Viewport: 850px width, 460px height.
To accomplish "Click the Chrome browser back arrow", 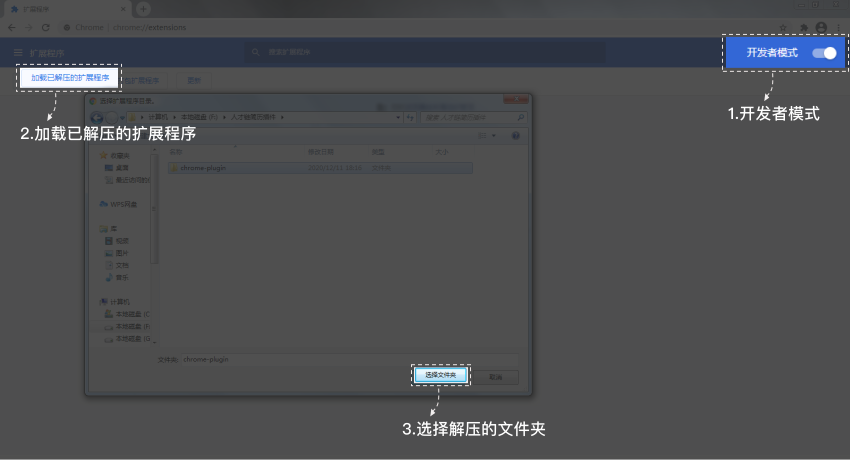I will 11,27.
